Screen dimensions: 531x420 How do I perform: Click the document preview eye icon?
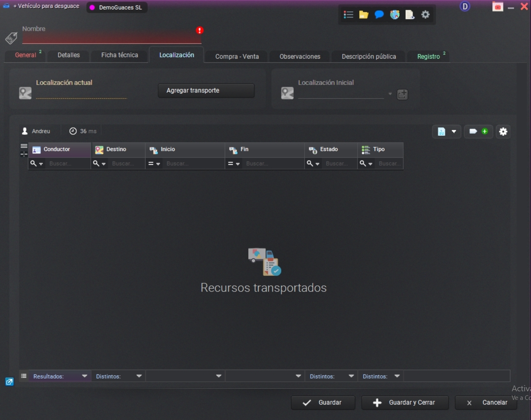[x=410, y=15]
